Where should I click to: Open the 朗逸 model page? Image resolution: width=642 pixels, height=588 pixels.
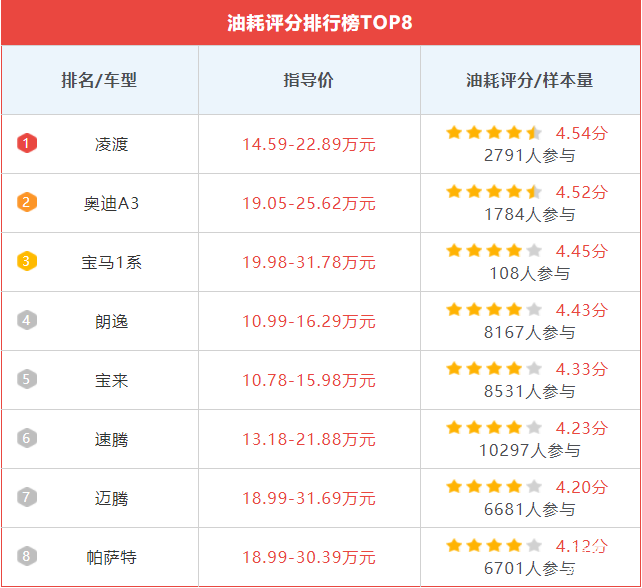coord(111,321)
